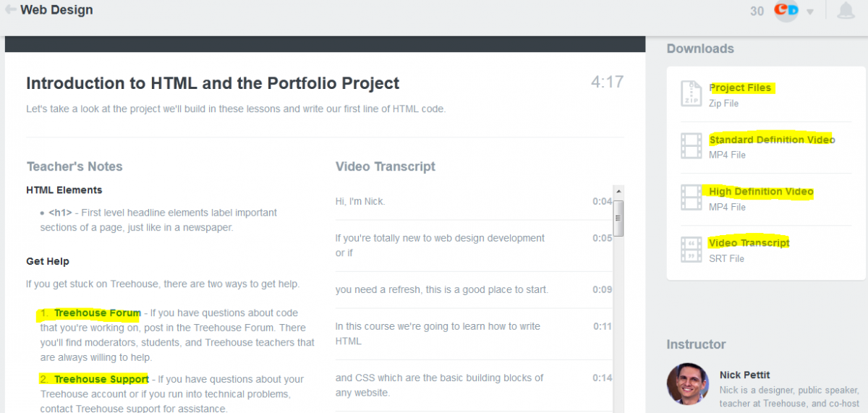Open the Treehouse Forum link

tap(97, 313)
